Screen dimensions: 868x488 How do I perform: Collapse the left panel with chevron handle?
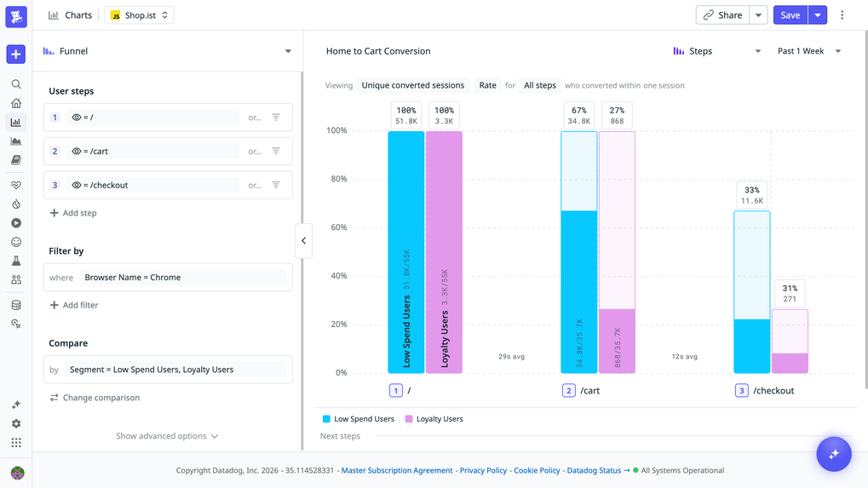click(303, 241)
